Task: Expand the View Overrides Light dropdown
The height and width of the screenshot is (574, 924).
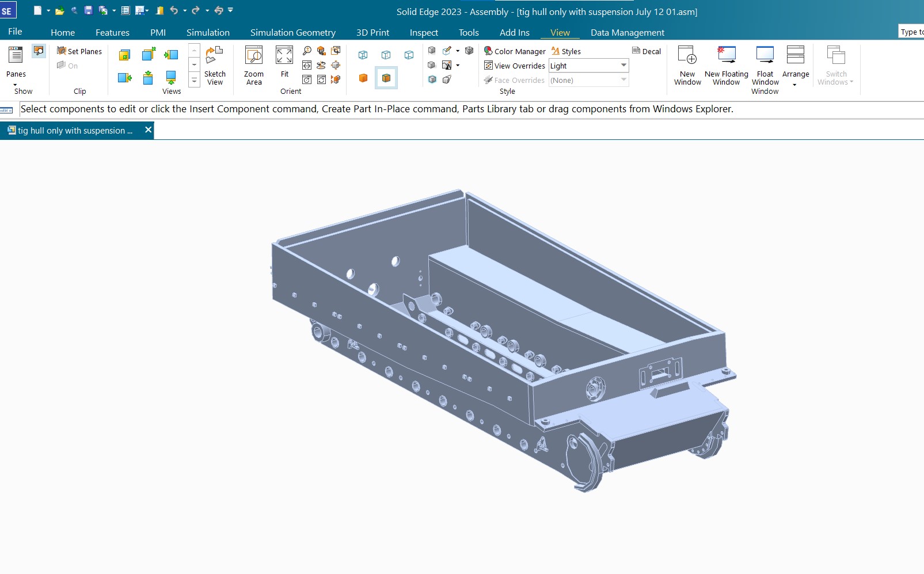Action: tap(623, 66)
